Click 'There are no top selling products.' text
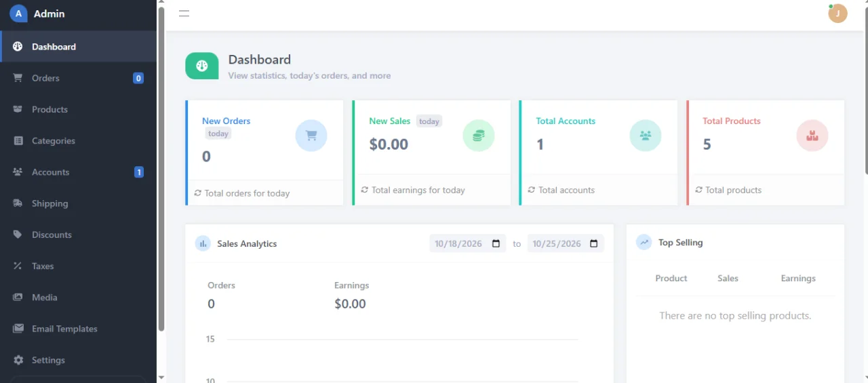868x383 pixels. pos(735,316)
